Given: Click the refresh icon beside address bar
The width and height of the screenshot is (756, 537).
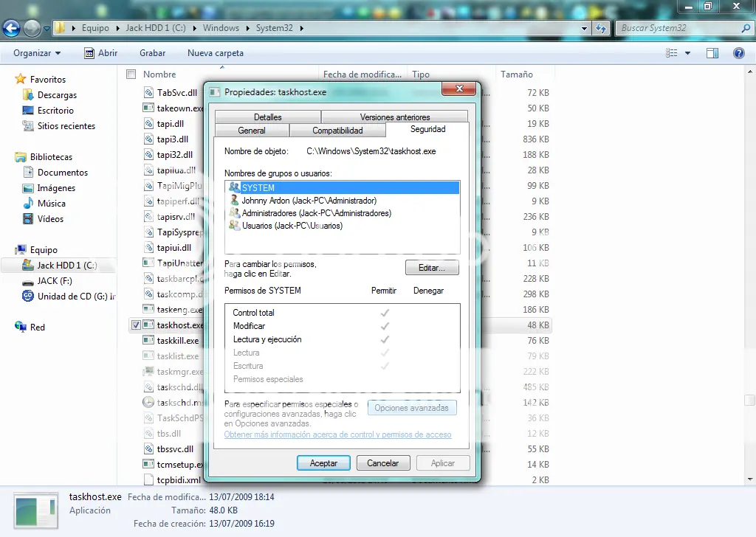Looking at the screenshot, I should pos(601,29).
